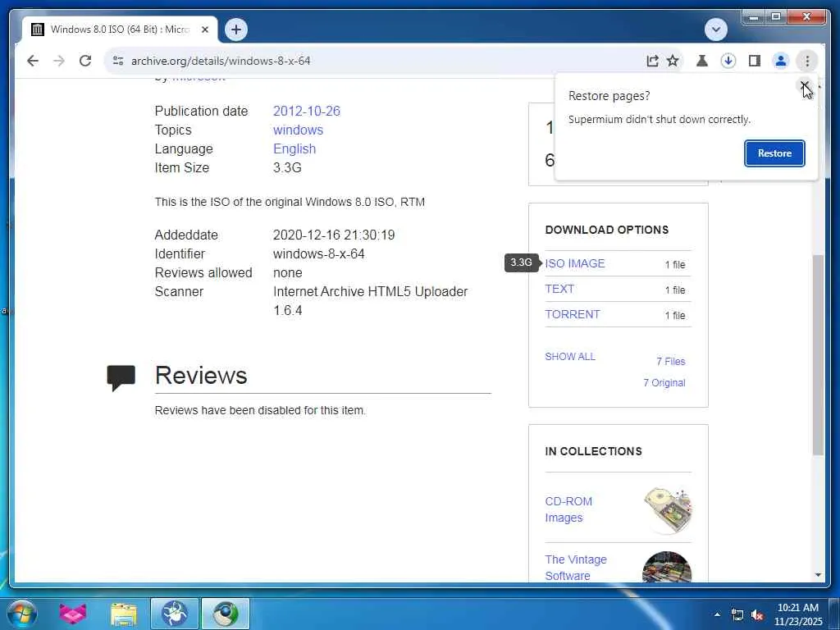840x630 pixels.
Task: Switch to the Supermium taskbar icon
Action: 226,614
